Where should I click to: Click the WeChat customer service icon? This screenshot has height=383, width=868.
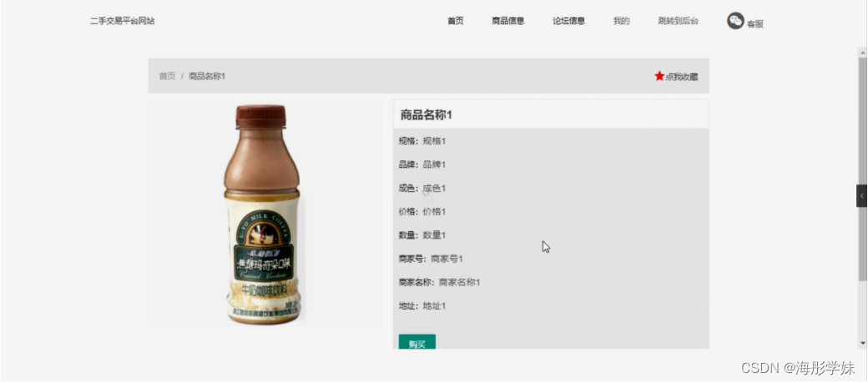click(x=735, y=21)
